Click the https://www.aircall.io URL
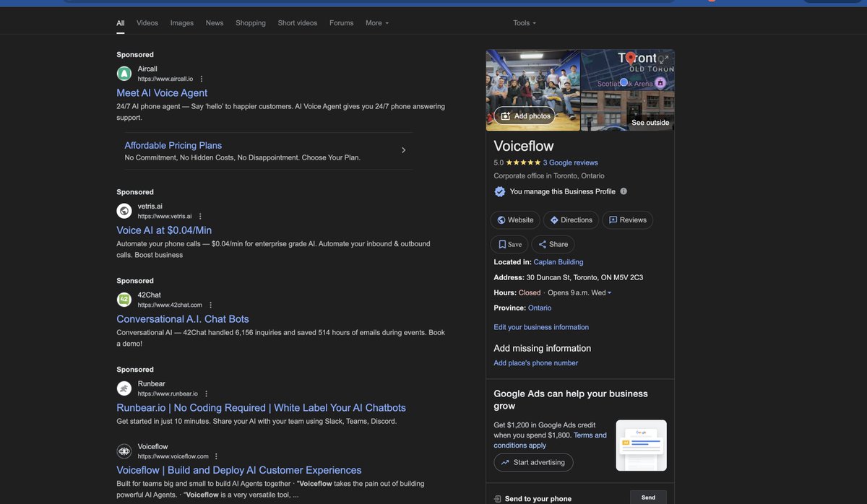The width and height of the screenshot is (867, 504). [x=165, y=79]
